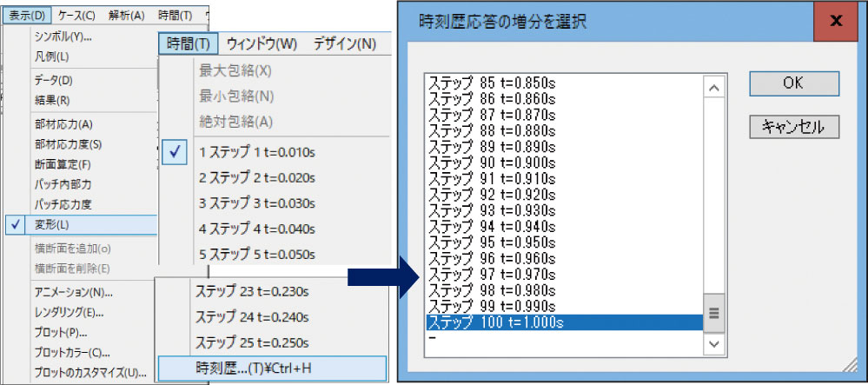Select ステップ 90 t=0.900s in list

tap(565, 163)
